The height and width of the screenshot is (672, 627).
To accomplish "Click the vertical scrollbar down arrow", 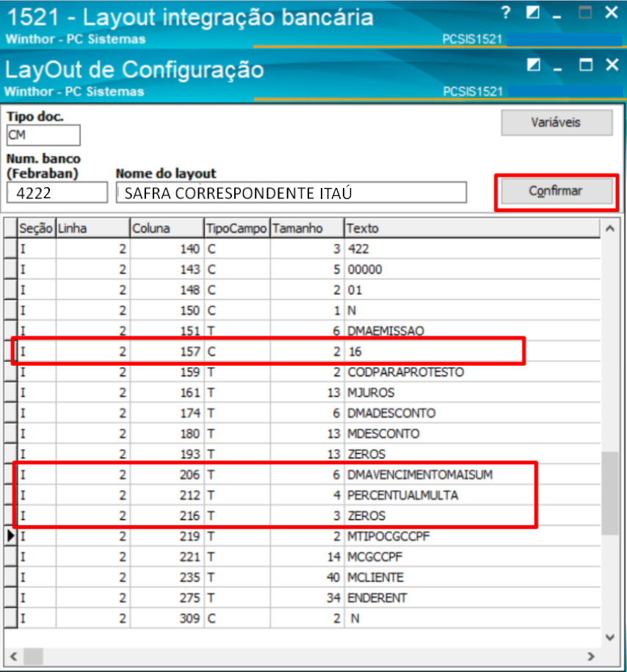I will click(x=610, y=637).
